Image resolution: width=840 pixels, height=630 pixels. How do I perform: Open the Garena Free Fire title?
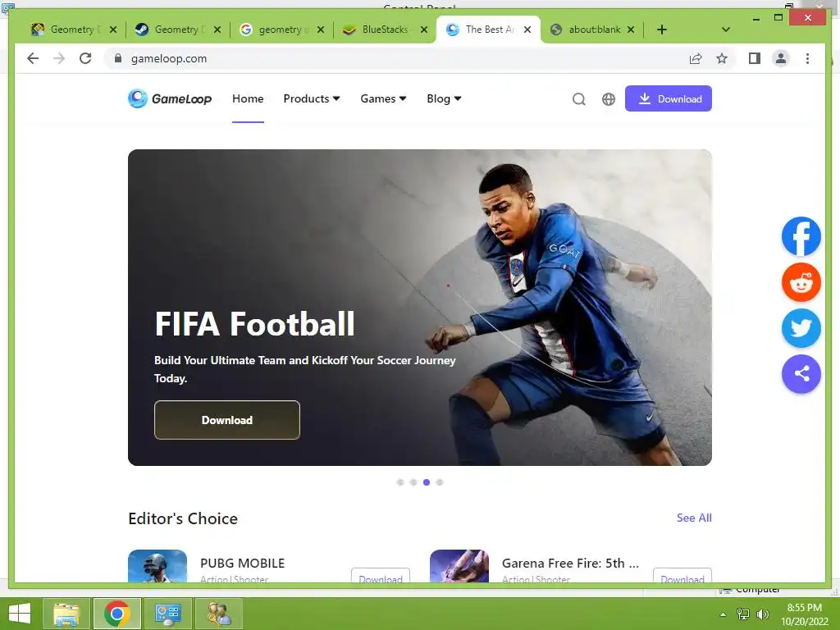pyautogui.click(x=570, y=563)
